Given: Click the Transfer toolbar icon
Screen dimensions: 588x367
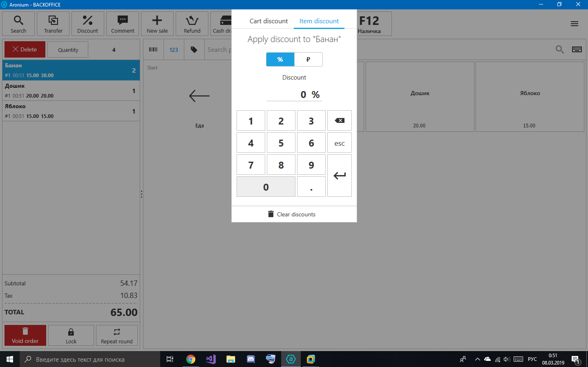Looking at the screenshot, I should click(x=53, y=24).
